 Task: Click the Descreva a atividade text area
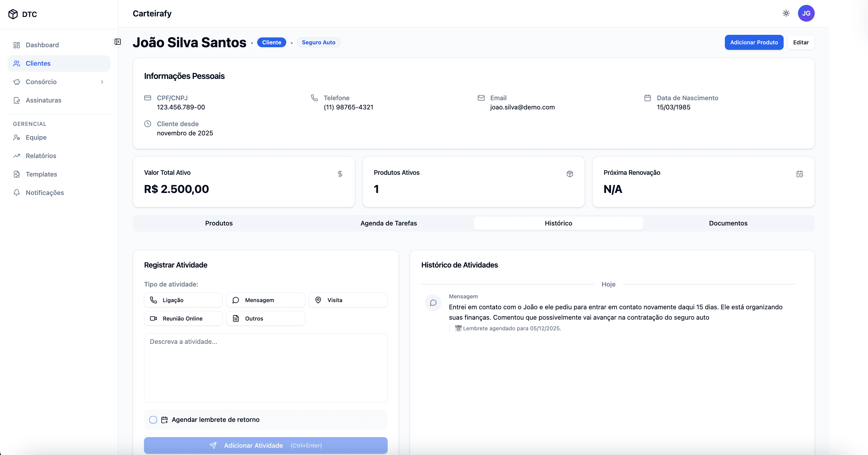coord(266,367)
